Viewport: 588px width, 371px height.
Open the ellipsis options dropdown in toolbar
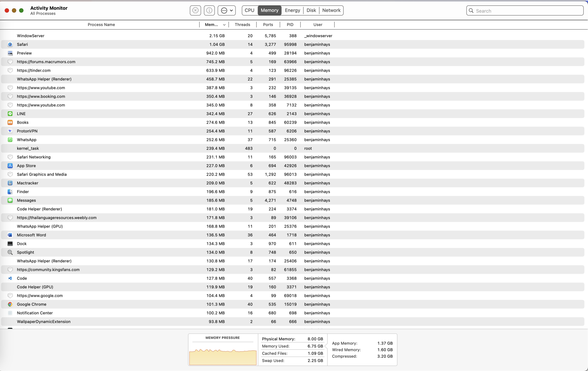point(227,11)
